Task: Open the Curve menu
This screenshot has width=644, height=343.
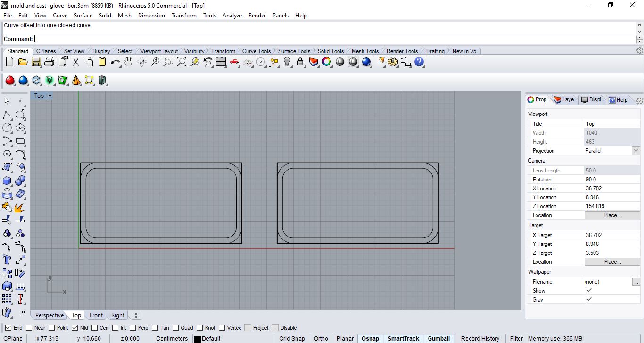Action: tap(60, 15)
